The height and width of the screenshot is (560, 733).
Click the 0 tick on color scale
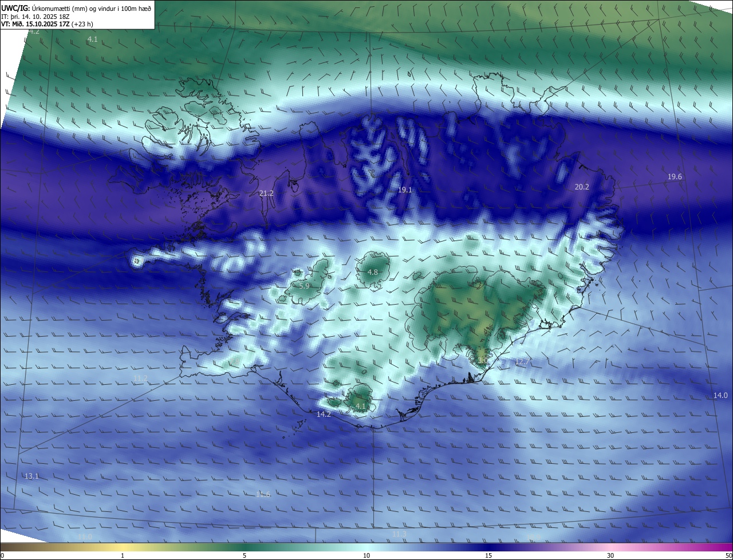(x=2, y=555)
